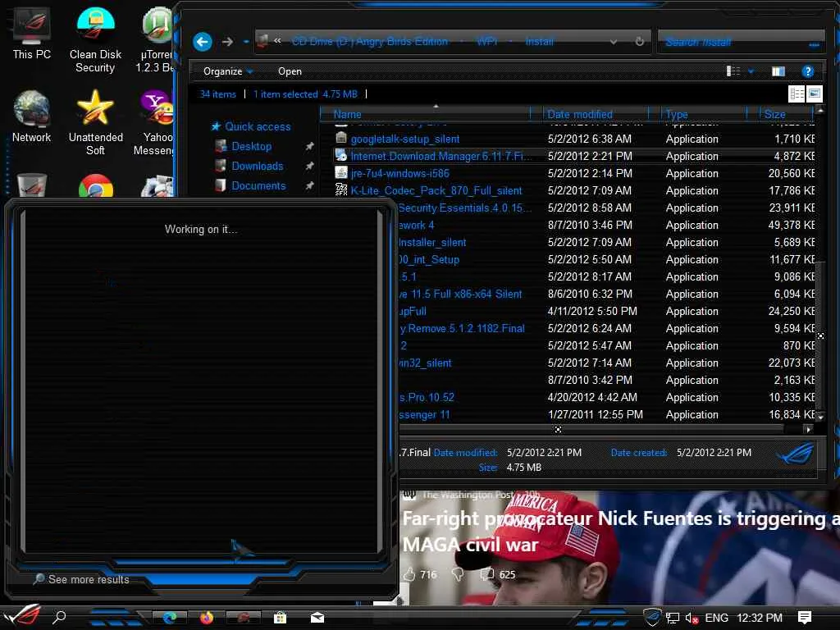
Task: Open This PC desktop icon
Action: point(32,34)
